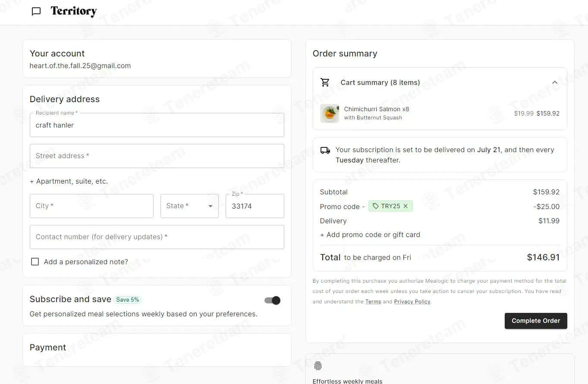The width and height of the screenshot is (588, 384).
Task: Open the Chimichurri Salmon thumbnail
Action: point(330,113)
